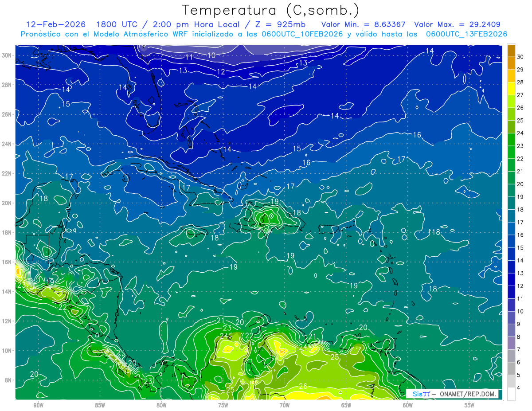Click the '65W' longitude axis label
532x411 pixels.
tap(346, 405)
